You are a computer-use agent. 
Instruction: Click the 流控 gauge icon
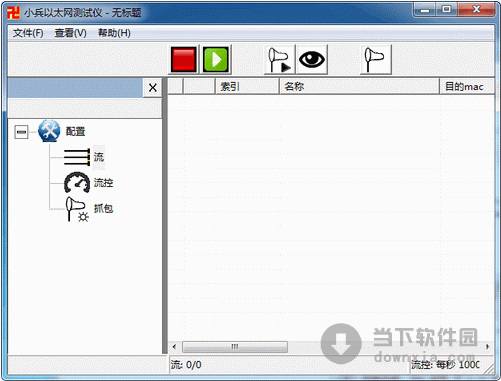point(77,182)
